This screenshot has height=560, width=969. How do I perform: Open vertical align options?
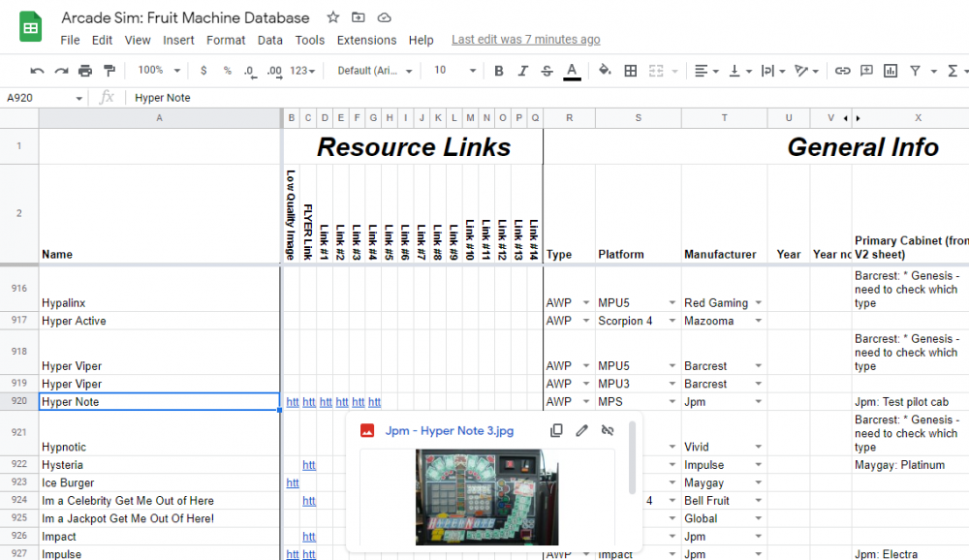[x=739, y=71]
